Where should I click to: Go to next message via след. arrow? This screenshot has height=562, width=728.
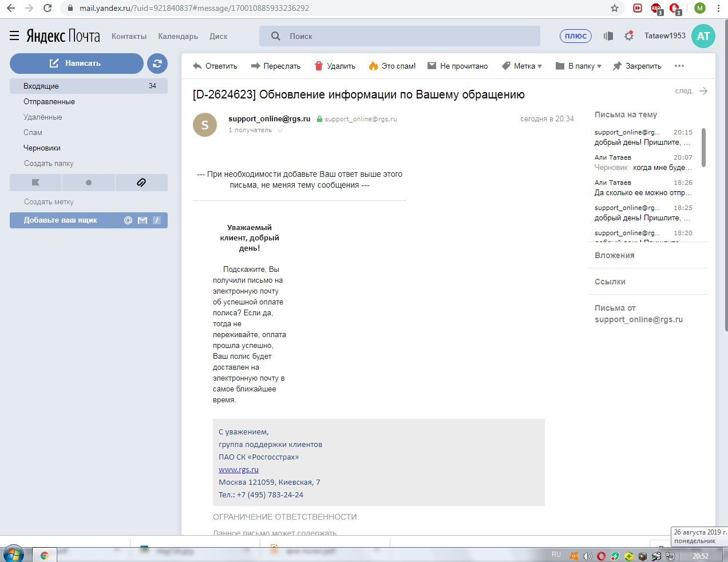[x=691, y=91]
